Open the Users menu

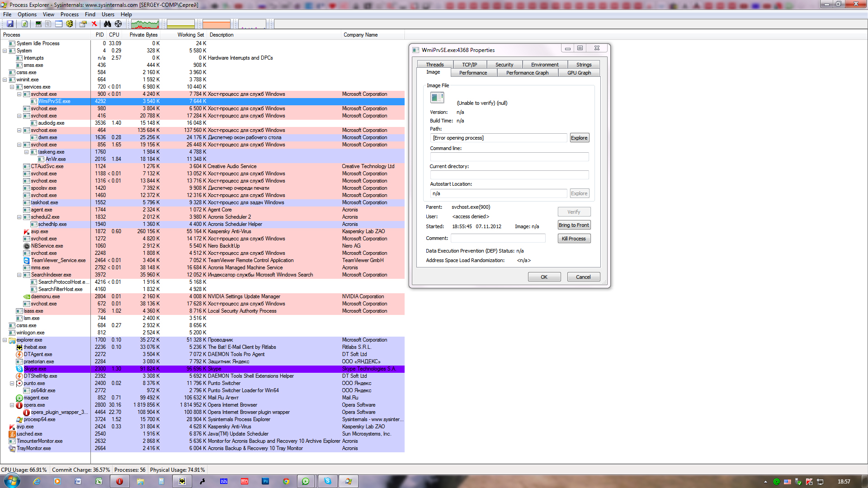pyautogui.click(x=108, y=14)
